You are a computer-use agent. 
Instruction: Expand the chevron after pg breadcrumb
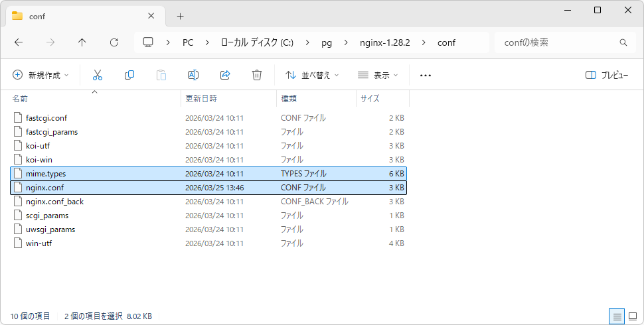pos(346,42)
